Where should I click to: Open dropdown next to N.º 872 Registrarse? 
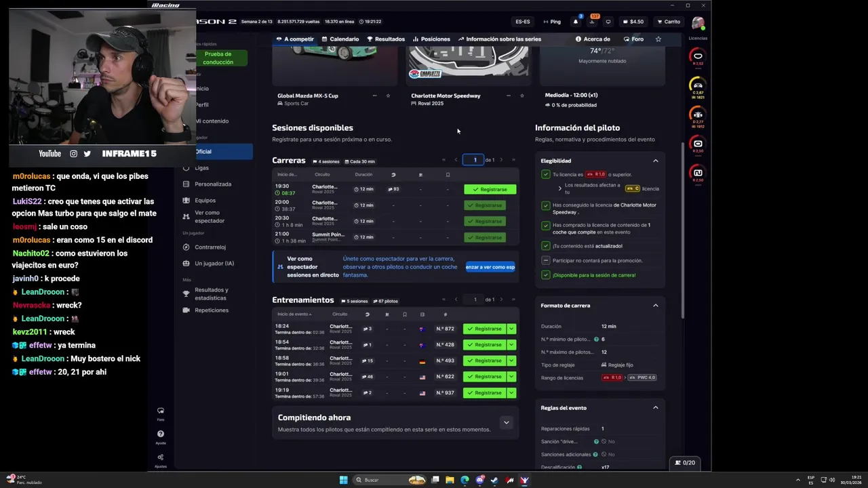511,329
